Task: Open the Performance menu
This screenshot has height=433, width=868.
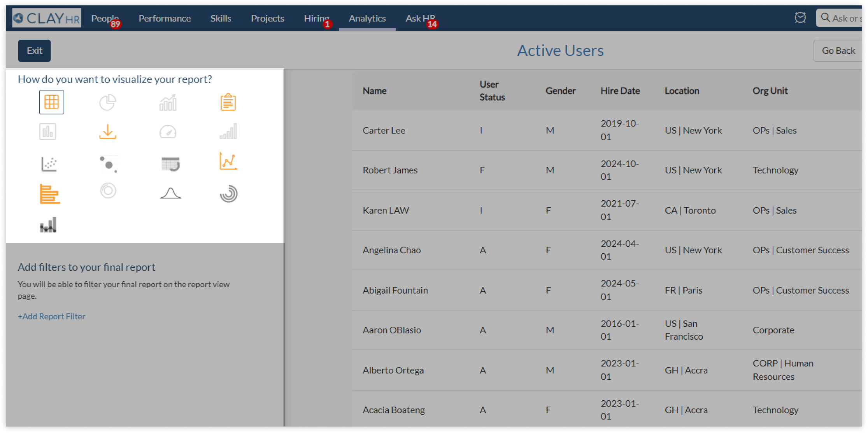Action: click(165, 18)
